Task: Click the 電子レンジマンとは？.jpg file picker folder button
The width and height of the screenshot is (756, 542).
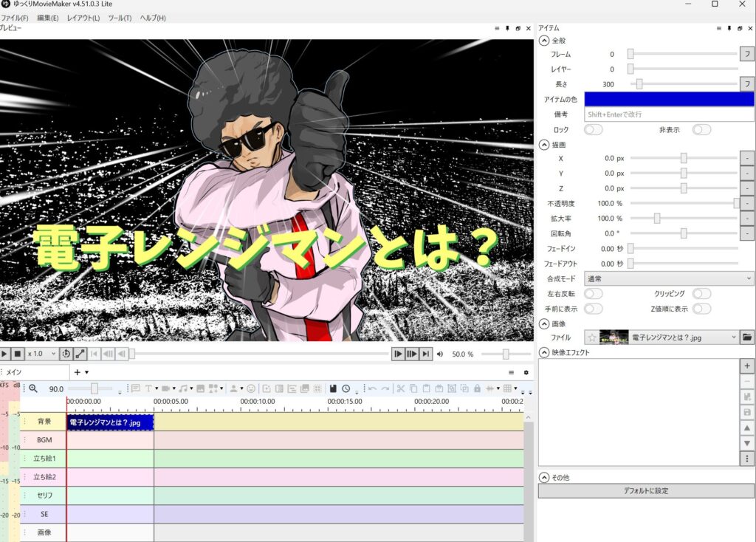Action: 746,337
